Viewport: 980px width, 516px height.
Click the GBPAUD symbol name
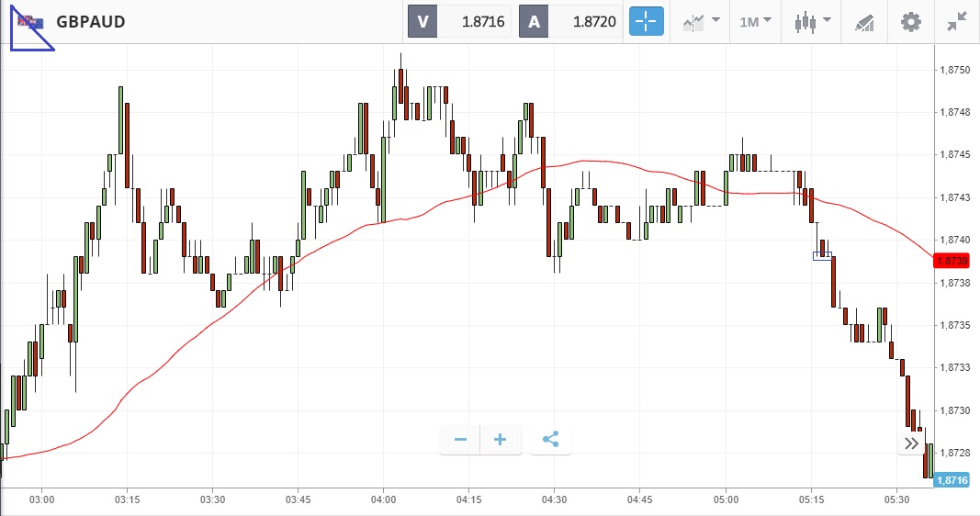91,22
